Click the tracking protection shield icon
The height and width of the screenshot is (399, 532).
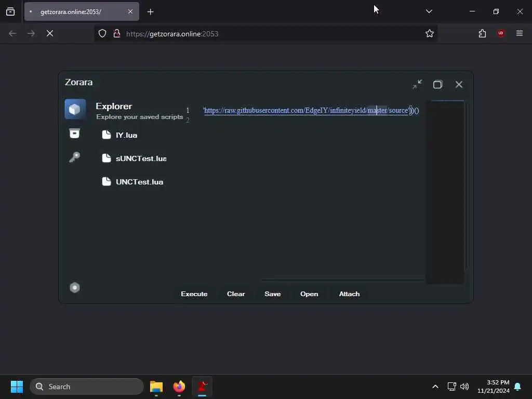pyautogui.click(x=102, y=33)
